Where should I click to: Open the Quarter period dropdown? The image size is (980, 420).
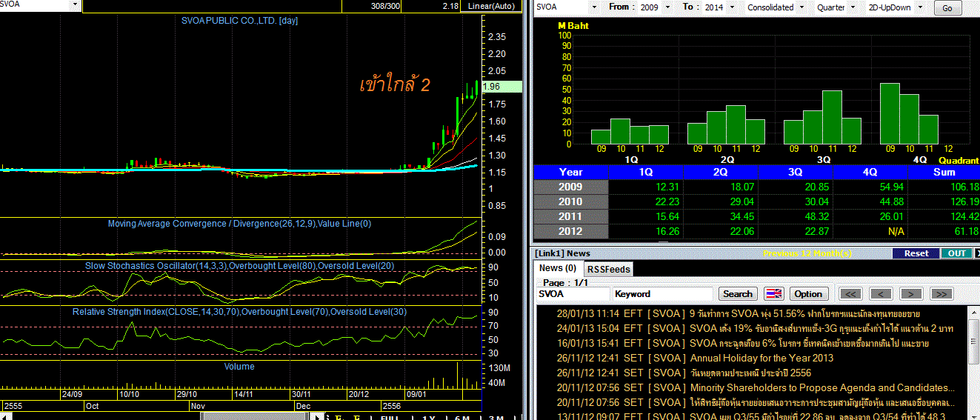pos(836,7)
